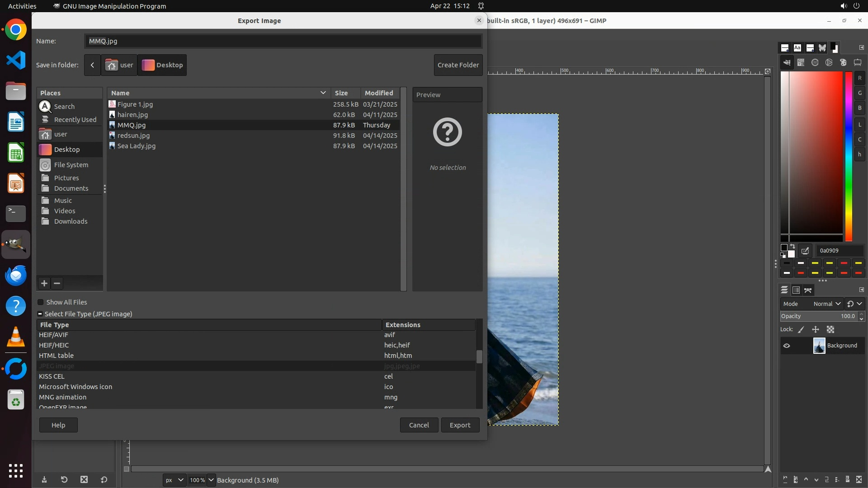
Task: Click the layer Opacity slider
Action: pos(818,316)
